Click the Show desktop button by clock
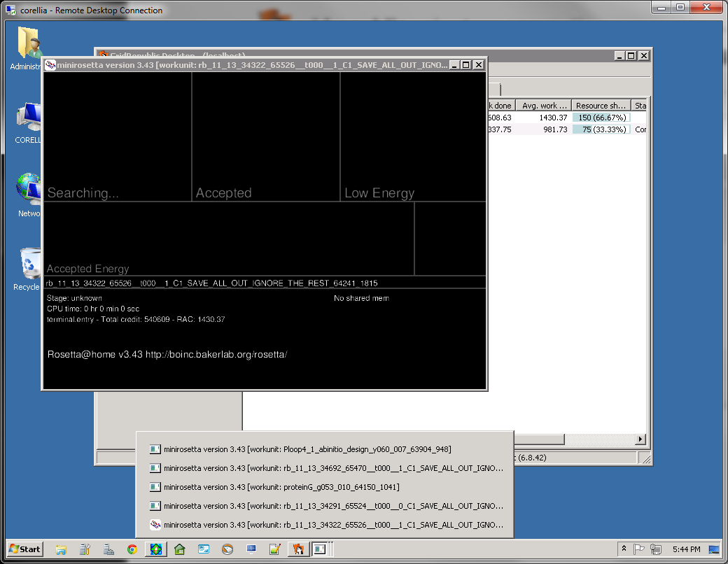 point(714,549)
